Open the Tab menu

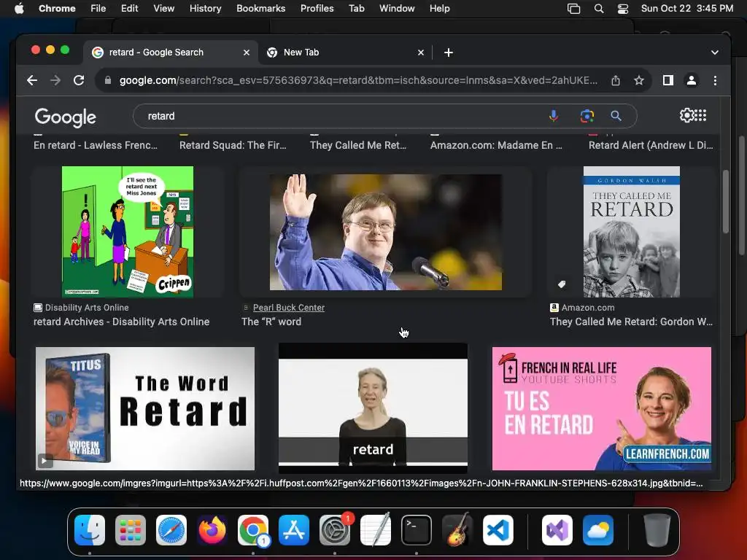356,9
